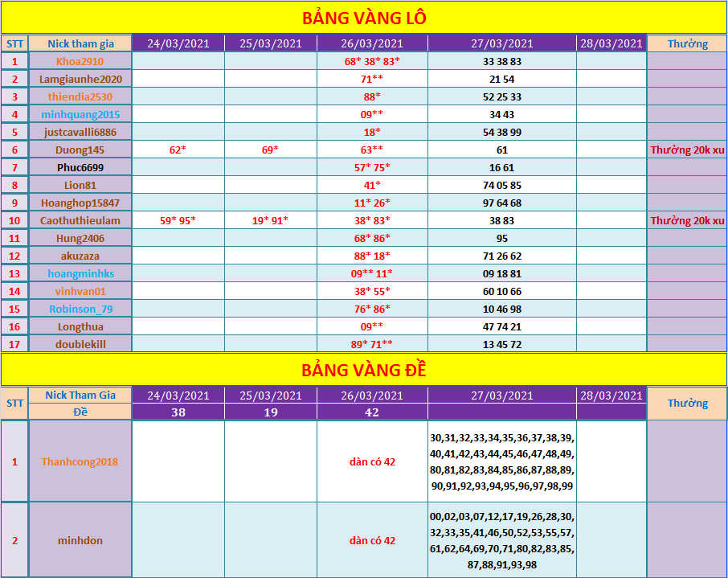Image resolution: width=728 pixels, height=578 pixels.
Task: Click 'dàn có 42' in minhdon row
Action: [372, 540]
